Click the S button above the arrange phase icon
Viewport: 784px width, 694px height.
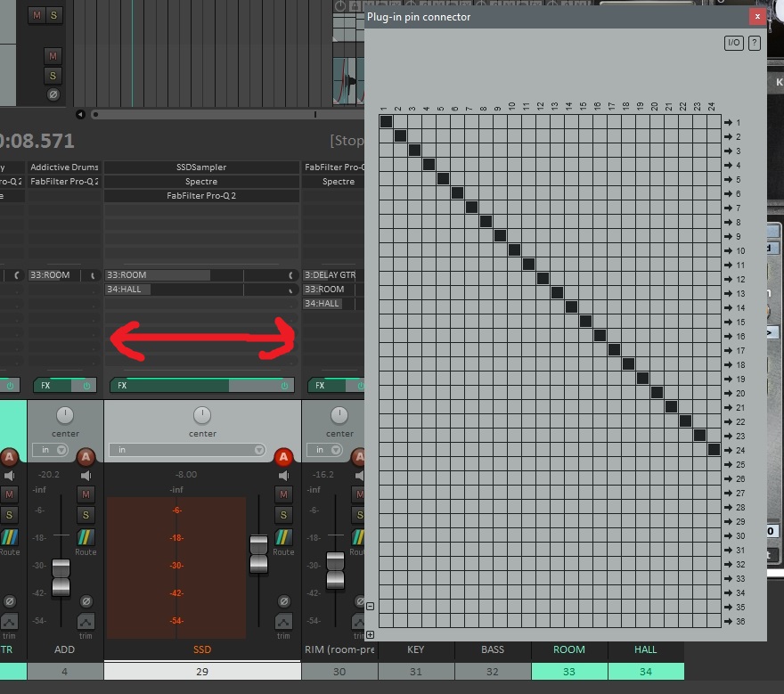53,76
